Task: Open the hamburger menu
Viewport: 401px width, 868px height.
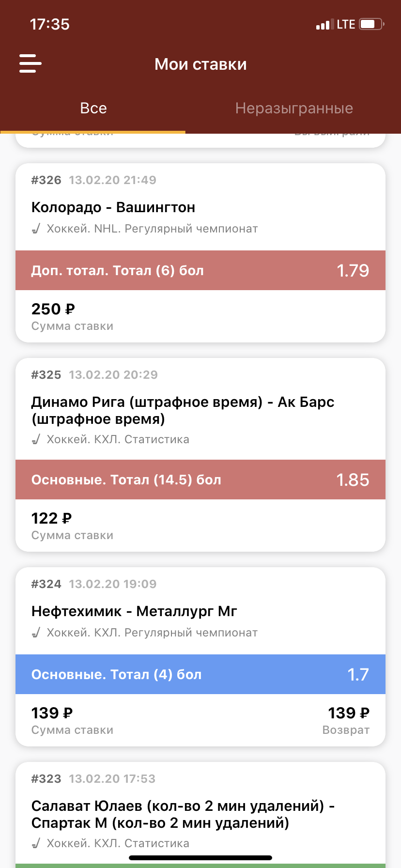Action: [x=30, y=63]
